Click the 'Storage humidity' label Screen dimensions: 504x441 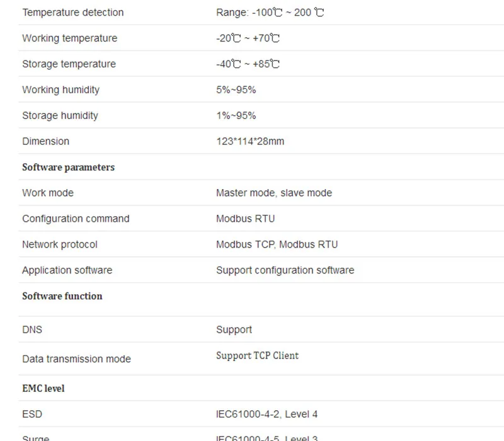tap(60, 115)
